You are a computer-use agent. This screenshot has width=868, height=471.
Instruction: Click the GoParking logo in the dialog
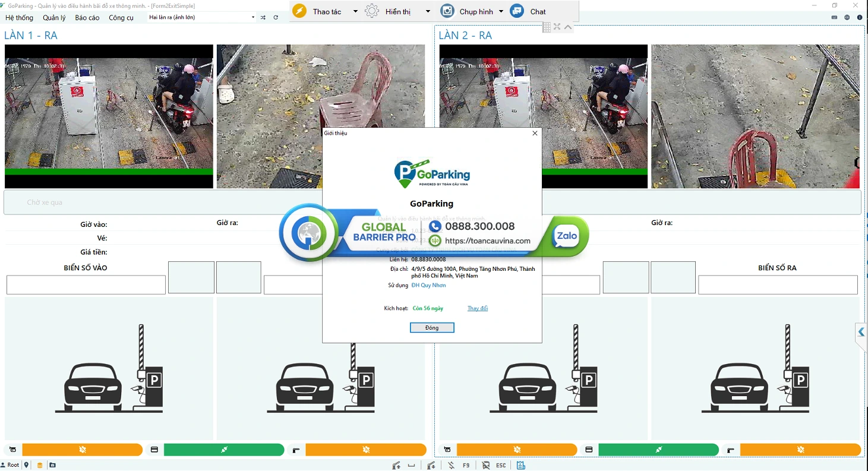432,173
